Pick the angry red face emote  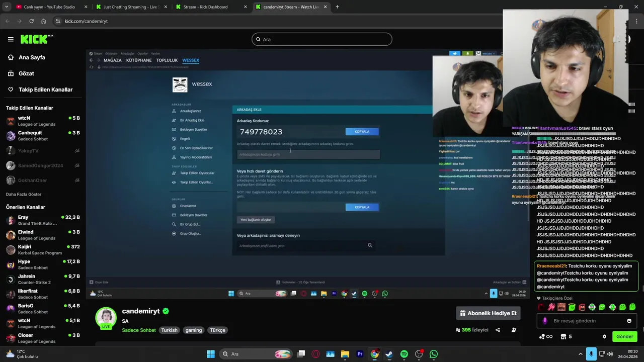coord(582,307)
